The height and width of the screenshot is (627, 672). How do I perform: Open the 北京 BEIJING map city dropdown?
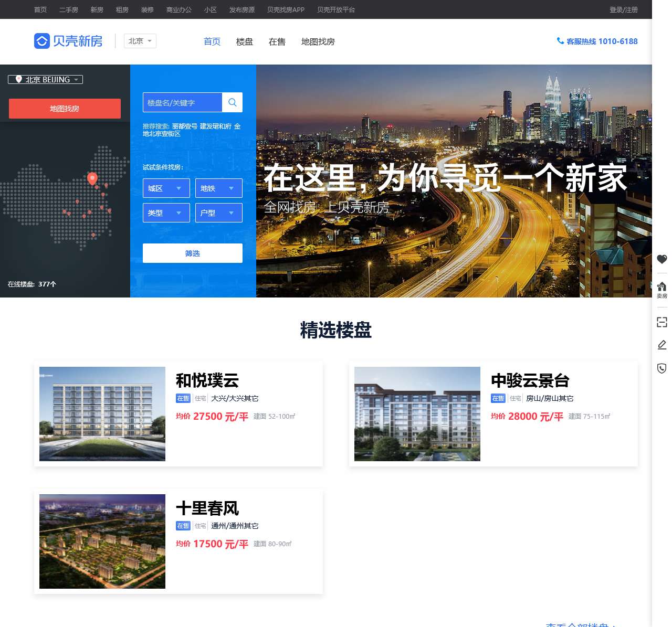[x=45, y=79]
